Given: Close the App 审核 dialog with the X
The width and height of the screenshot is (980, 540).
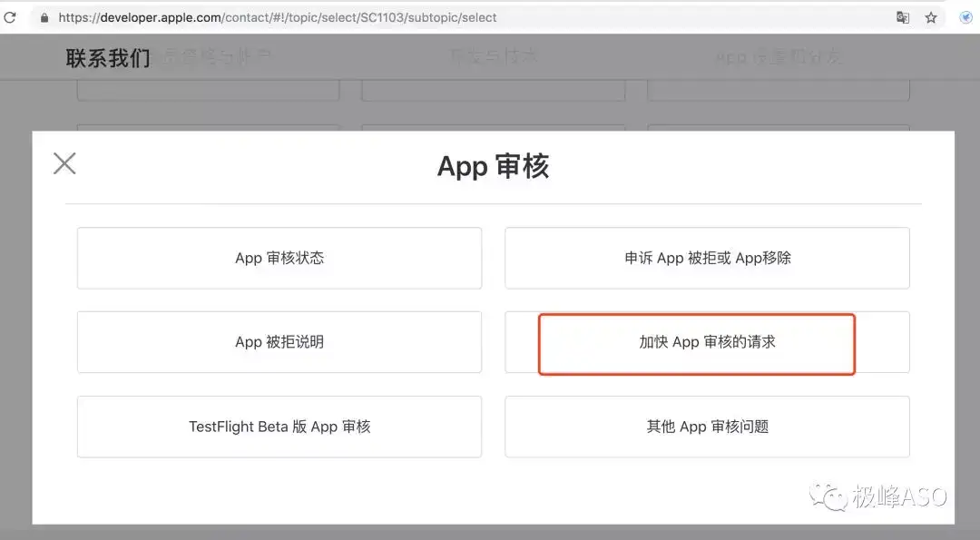Looking at the screenshot, I should pos(64,163).
